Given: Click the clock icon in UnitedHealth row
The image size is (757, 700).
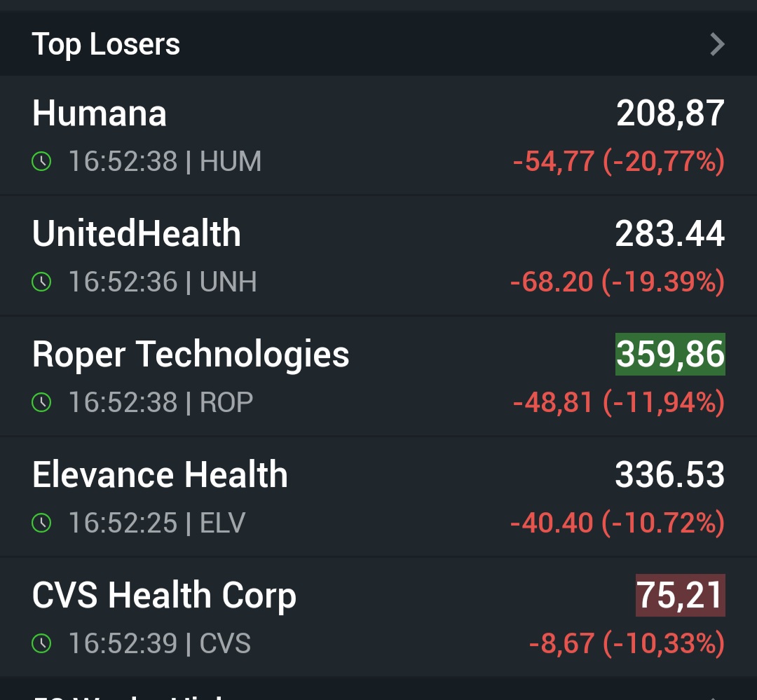Looking at the screenshot, I should tap(42, 282).
